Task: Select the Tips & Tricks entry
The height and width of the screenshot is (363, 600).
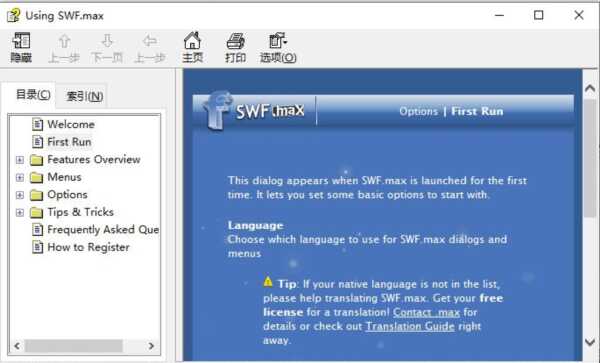Action: click(x=80, y=212)
